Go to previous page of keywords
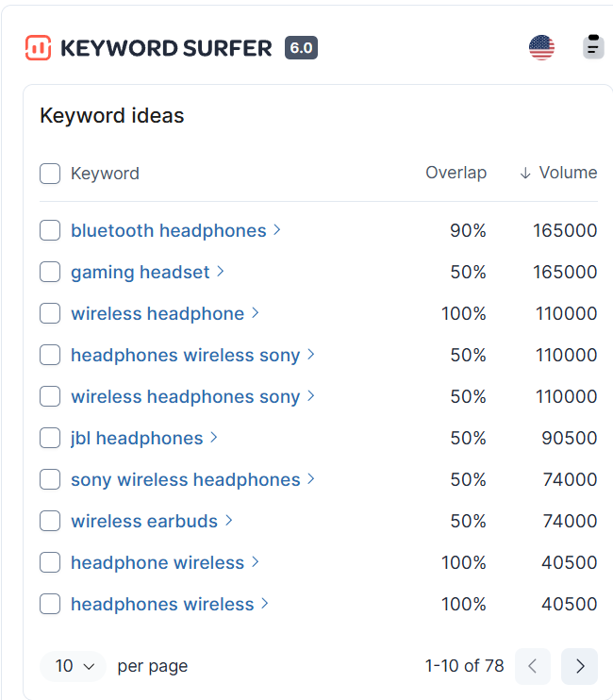The image size is (613, 700). click(533, 666)
